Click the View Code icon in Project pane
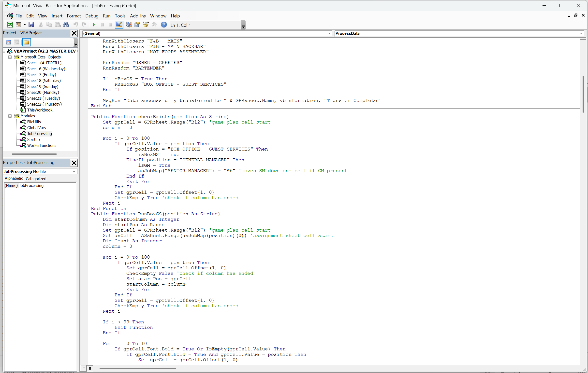Image resolution: width=588 pixels, height=373 pixels. [x=8, y=42]
